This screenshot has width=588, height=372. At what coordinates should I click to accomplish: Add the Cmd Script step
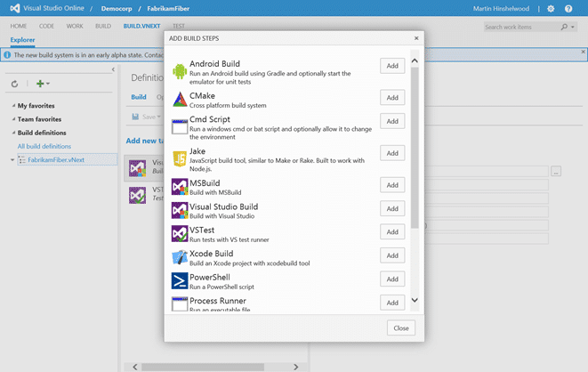pos(392,121)
